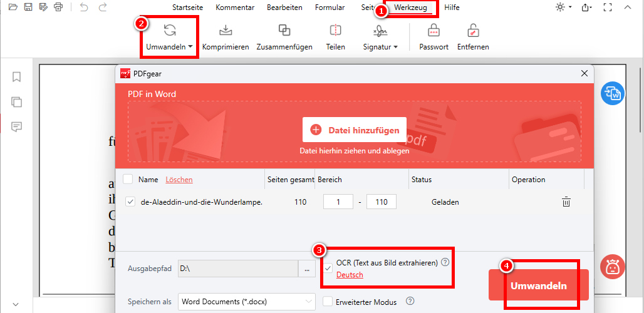Screen dimensions: 644x313
Task: Open the Bearbeiten tab
Action: 284,8
